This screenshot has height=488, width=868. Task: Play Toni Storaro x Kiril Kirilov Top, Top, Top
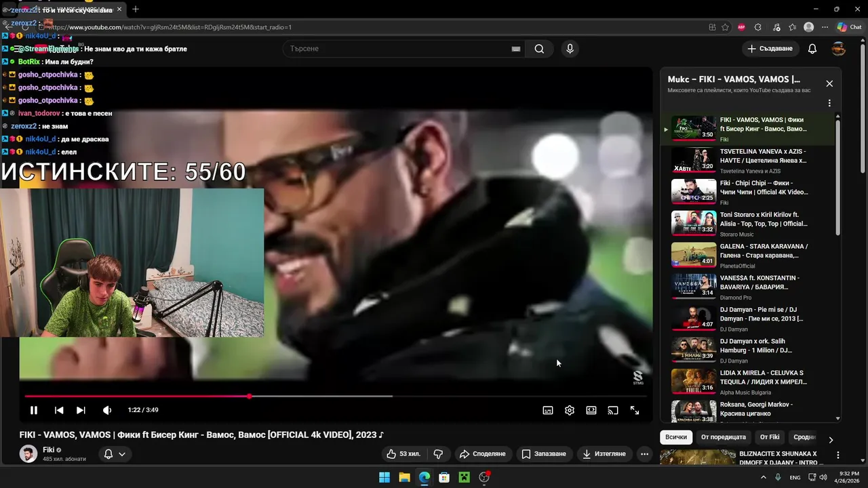click(748, 223)
